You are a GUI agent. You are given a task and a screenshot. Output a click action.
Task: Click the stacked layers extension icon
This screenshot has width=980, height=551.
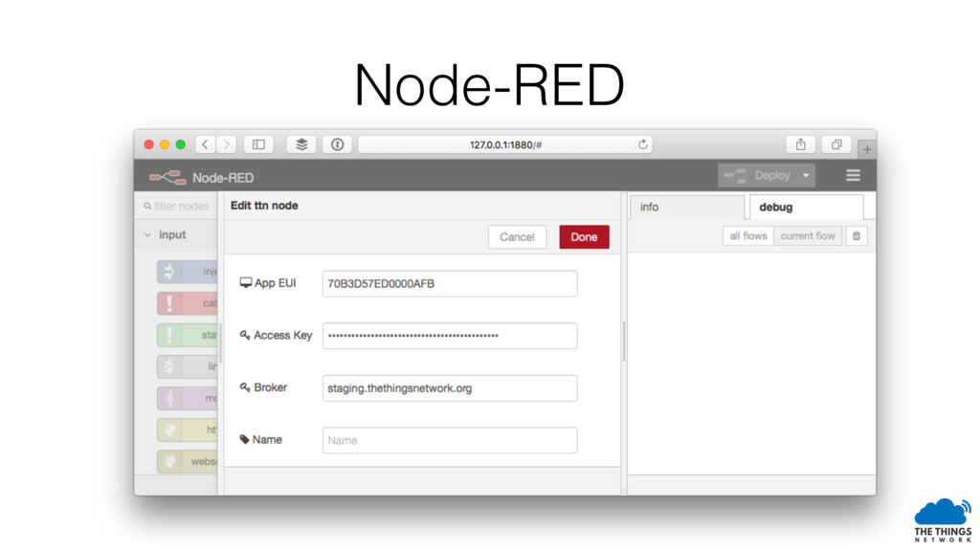coord(301,144)
